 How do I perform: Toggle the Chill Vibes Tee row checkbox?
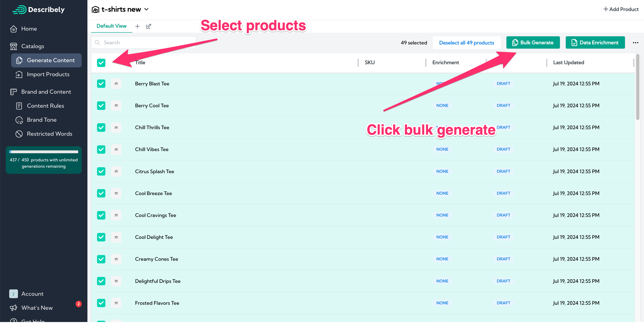click(x=101, y=150)
